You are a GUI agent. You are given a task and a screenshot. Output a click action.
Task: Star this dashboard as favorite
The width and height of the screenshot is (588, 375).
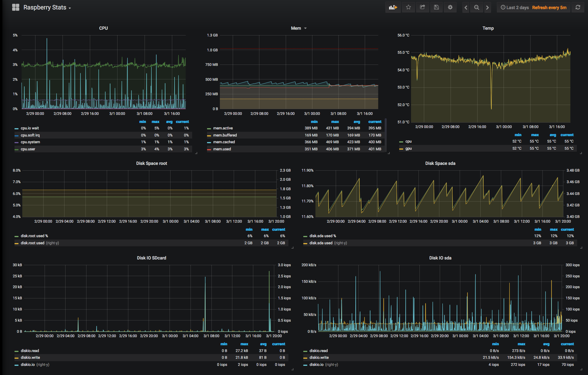(408, 7)
